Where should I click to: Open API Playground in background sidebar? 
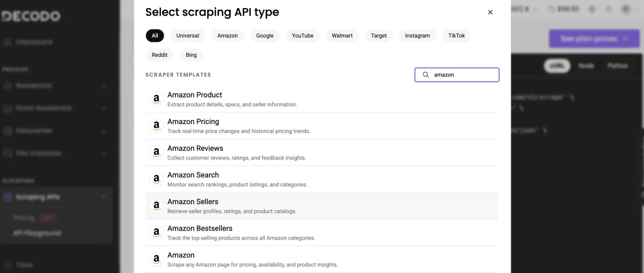[37, 233]
